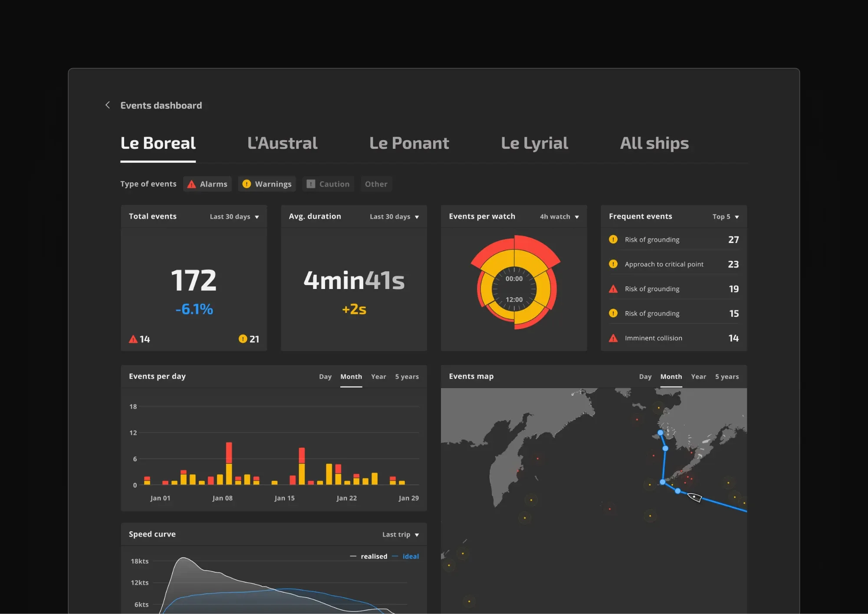Click the back arrow beside Events dashboard
868x614 pixels.
[x=108, y=105]
